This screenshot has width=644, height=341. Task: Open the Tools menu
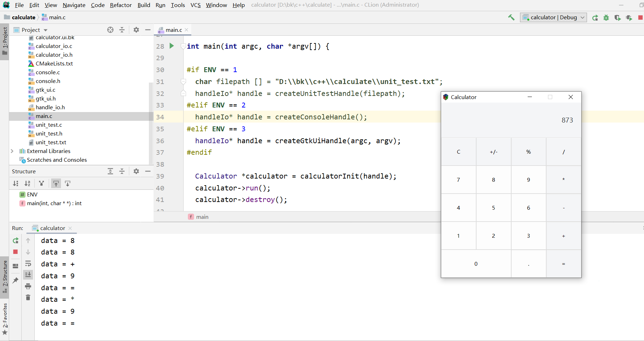(x=178, y=5)
